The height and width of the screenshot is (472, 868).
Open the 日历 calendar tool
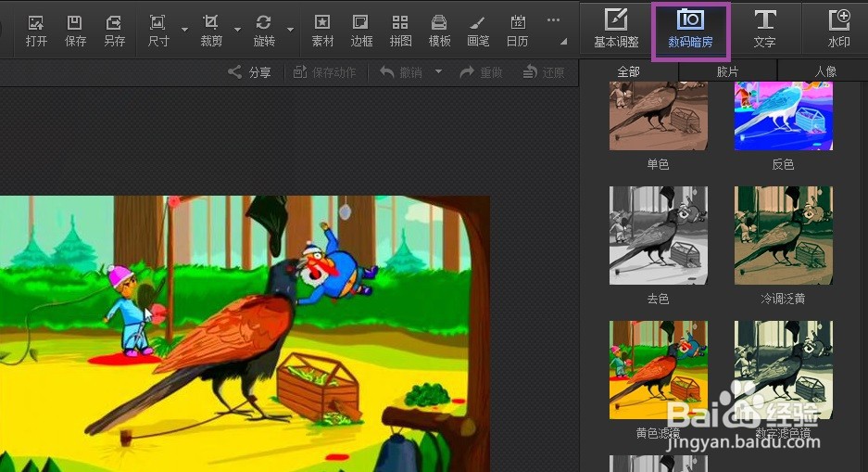coord(517,31)
